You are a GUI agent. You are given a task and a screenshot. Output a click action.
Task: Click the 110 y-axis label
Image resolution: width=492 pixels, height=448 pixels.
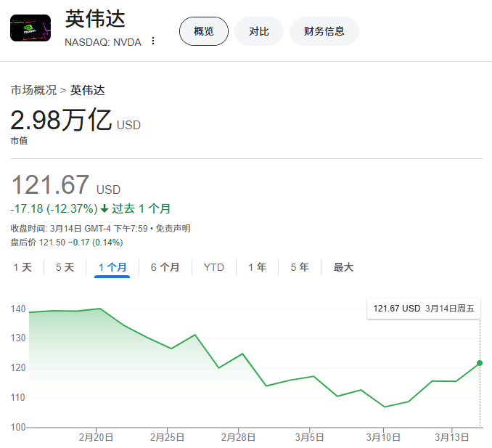(x=18, y=397)
